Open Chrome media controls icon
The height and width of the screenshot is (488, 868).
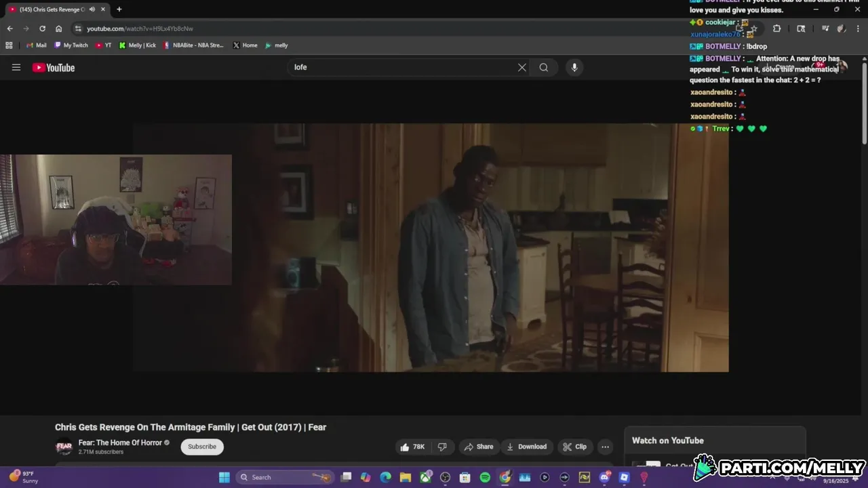pyautogui.click(x=825, y=28)
